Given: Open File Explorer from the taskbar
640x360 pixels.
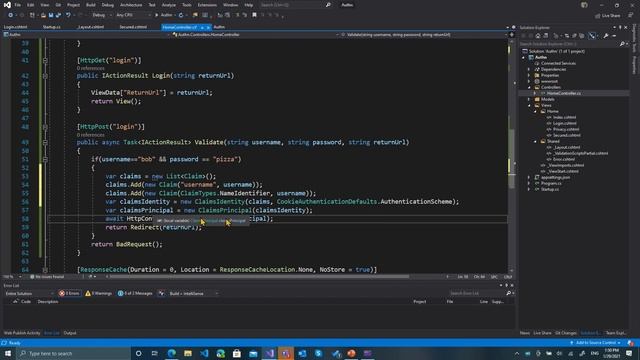Looking at the screenshot, I should click(x=188, y=353).
